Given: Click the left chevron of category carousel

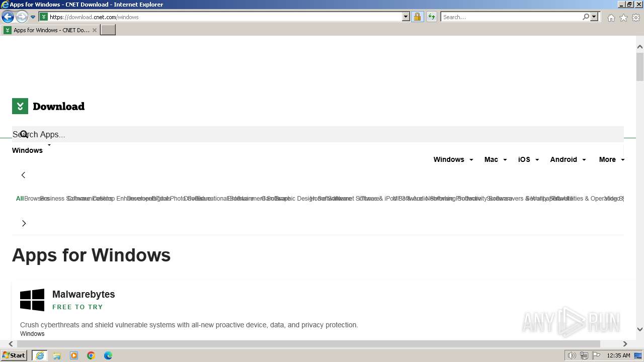Looking at the screenshot, I should tap(23, 175).
